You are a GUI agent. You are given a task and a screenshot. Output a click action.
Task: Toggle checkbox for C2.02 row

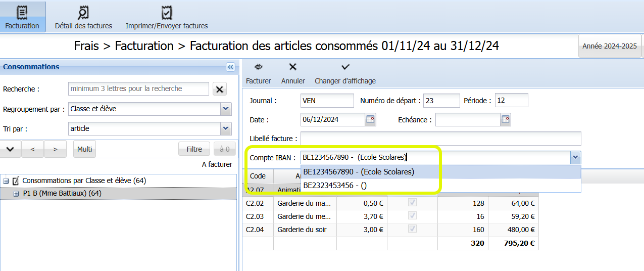pyautogui.click(x=412, y=203)
